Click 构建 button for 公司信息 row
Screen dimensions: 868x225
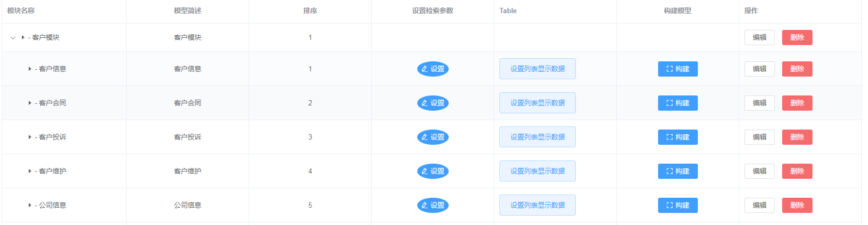[678, 206]
